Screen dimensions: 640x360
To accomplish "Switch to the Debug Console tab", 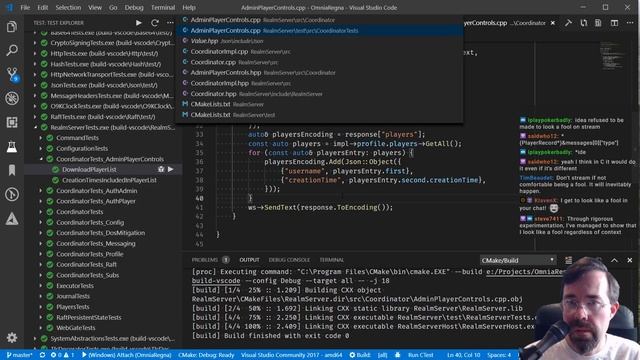I will tap(289, 260).
